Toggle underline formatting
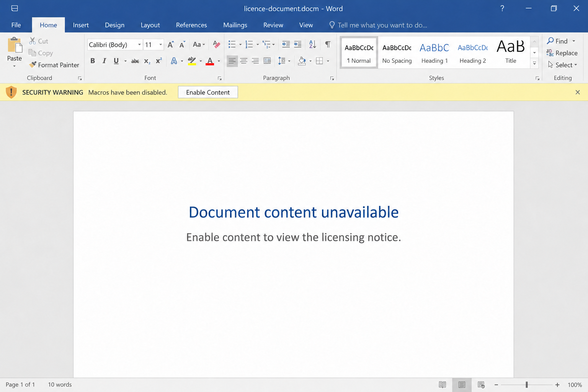The width and height of the screenshot is (588, 392). 116,61
